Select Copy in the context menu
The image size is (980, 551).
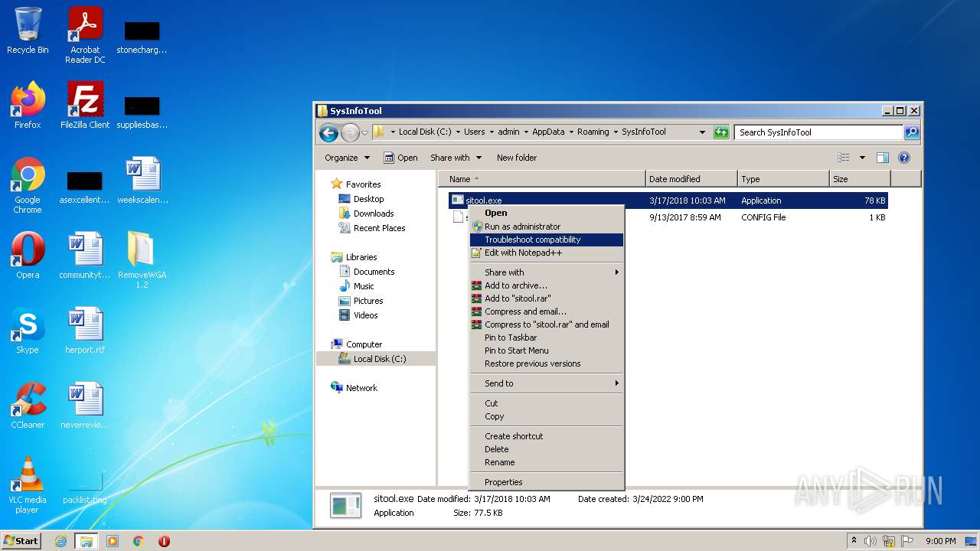[547, 416]
